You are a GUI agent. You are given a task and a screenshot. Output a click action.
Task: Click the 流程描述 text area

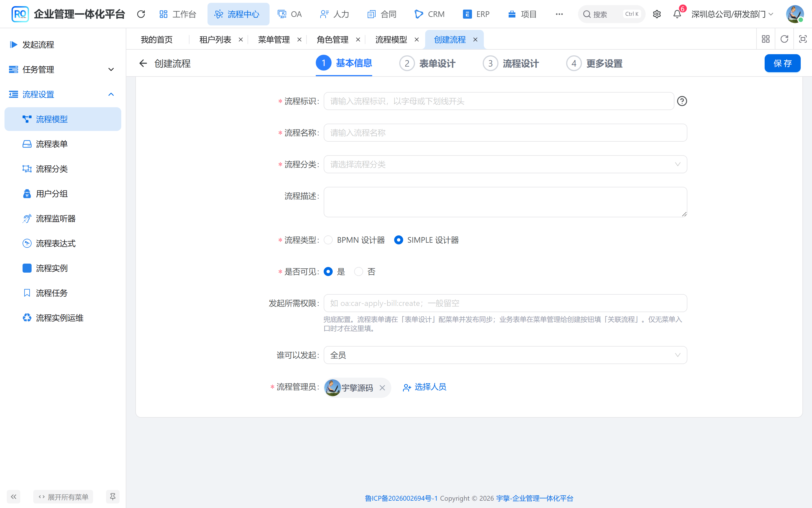point(505,202)
